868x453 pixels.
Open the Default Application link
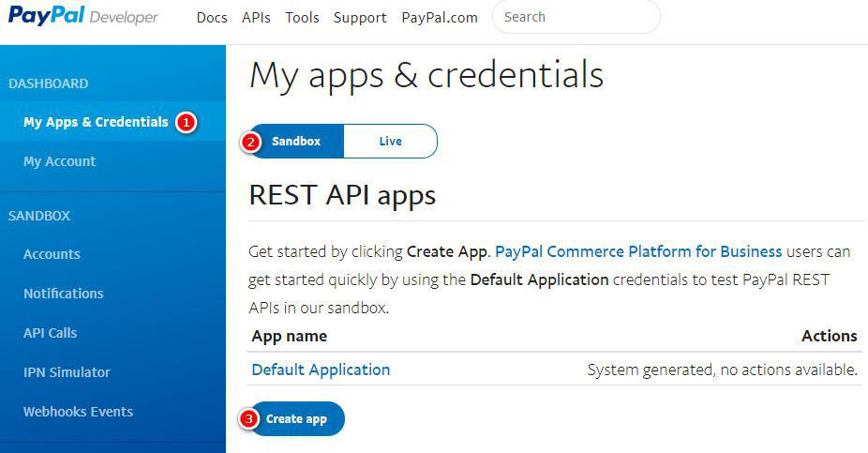(321, 370)
